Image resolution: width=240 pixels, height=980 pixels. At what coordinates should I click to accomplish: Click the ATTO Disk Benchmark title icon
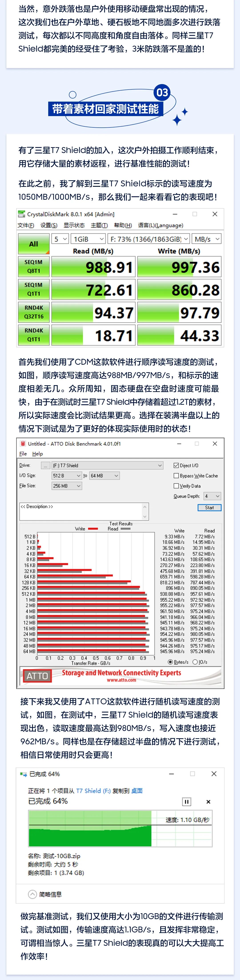pyautogui.click(x=23, y=444)
